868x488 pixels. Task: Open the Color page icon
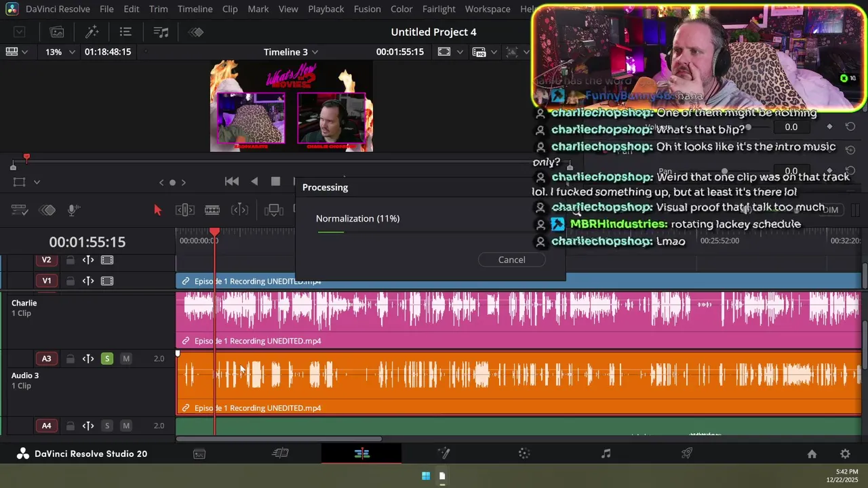524,454
